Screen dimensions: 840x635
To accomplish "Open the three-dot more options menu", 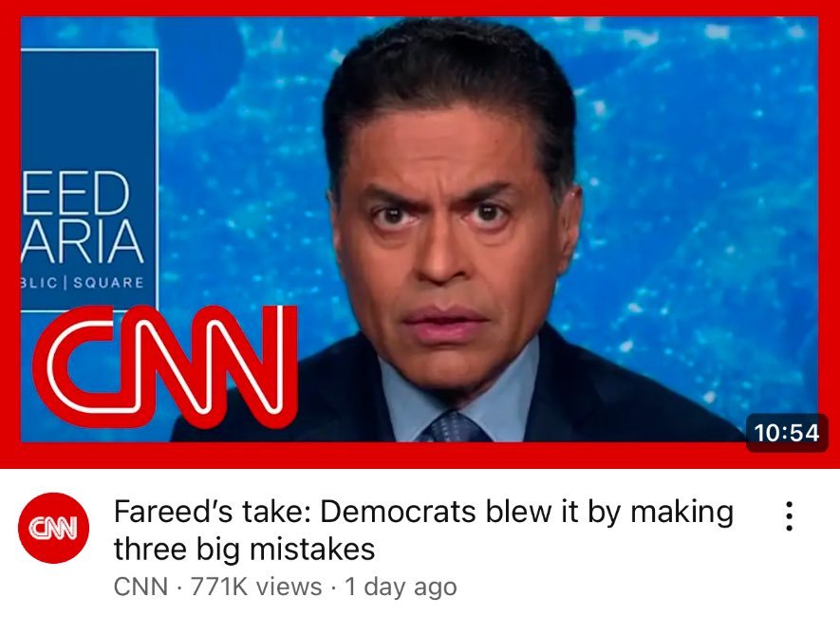I will (789, 516).
